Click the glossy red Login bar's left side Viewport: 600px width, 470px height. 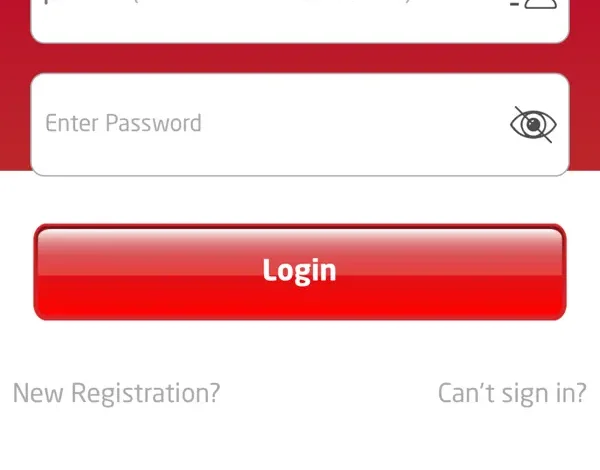115,272
